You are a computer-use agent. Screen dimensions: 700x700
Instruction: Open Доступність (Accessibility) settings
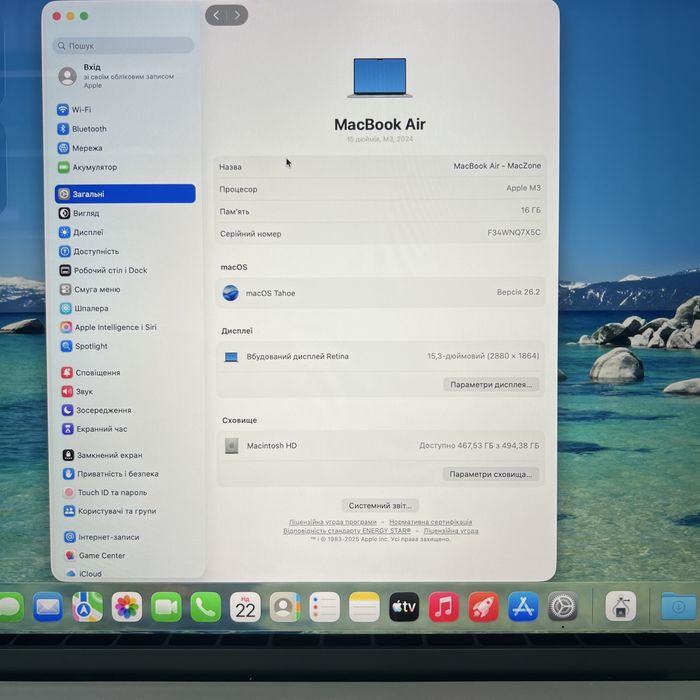click(x=89, y=251)
